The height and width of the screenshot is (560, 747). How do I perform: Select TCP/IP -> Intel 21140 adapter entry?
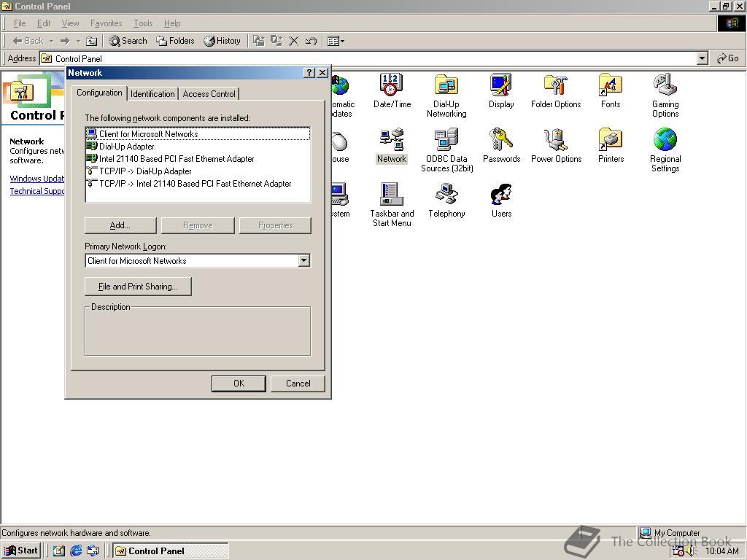coord(198,183)
